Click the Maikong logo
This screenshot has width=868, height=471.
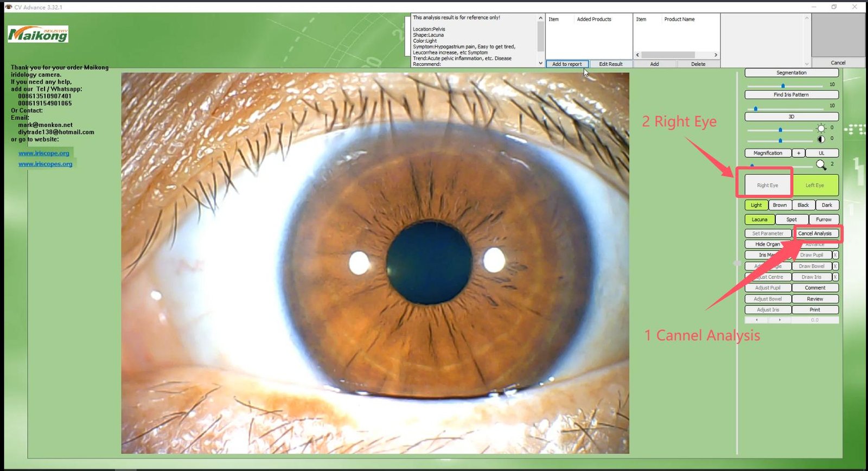coord(38,34)
